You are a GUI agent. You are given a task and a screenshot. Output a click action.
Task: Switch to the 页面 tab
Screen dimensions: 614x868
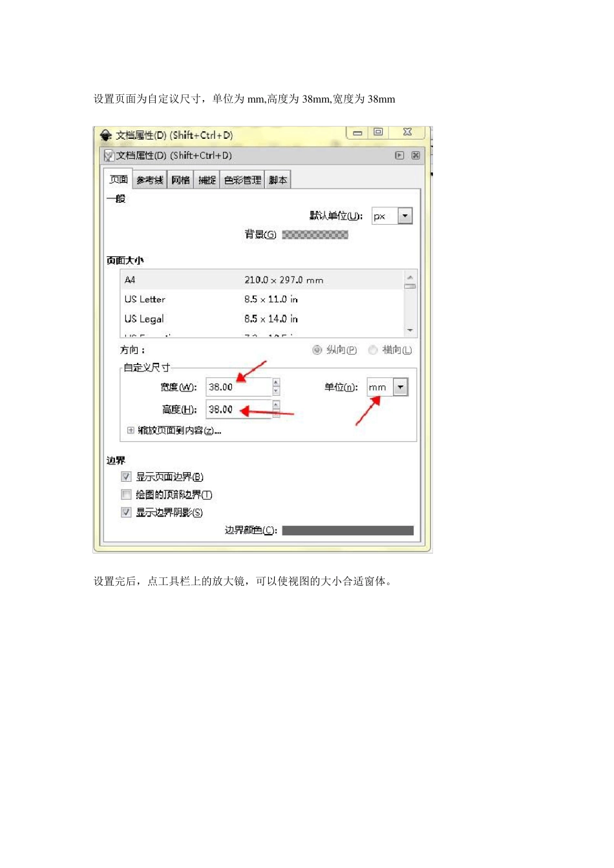[118, 179]
